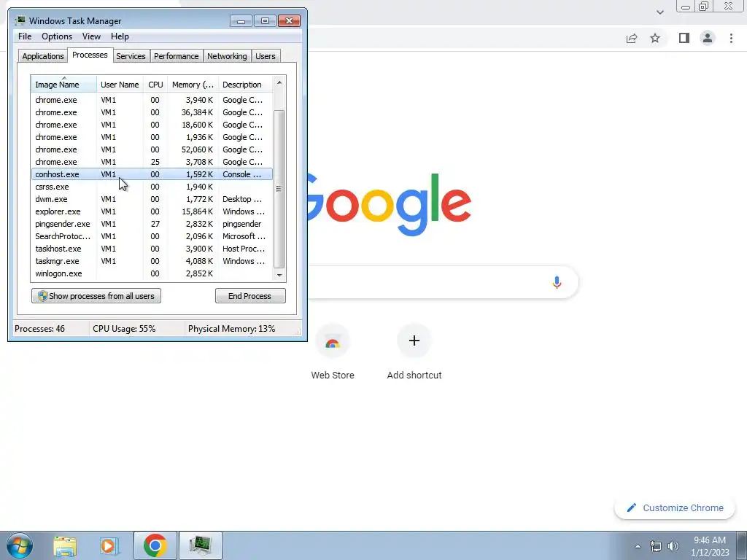Select the taskhost.exe process
Screen dimensions: 747x560
click(152, 249)
